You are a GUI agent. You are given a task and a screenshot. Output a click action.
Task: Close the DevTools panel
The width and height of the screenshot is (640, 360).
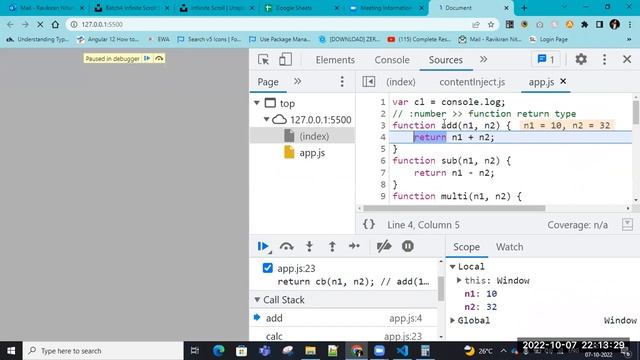[x=627, y=59]
